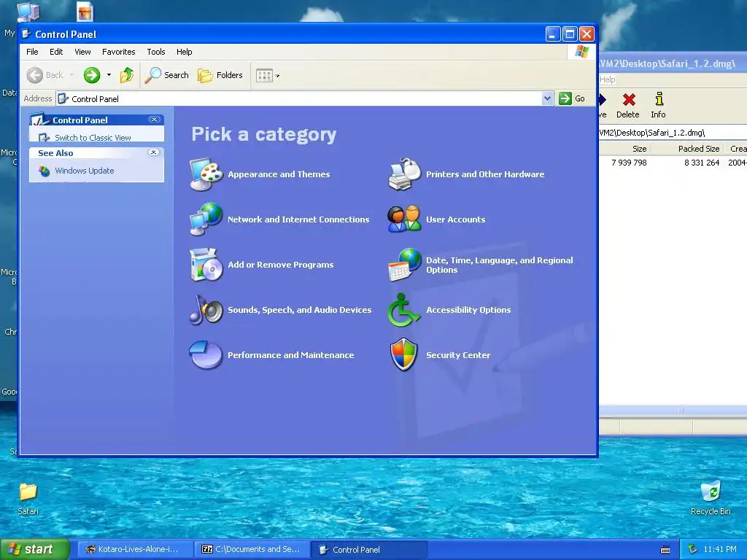Viewport: 747px width, 560px height.
Task: Select the 8 331 264 packed size cell
Action: pos(702,163)
